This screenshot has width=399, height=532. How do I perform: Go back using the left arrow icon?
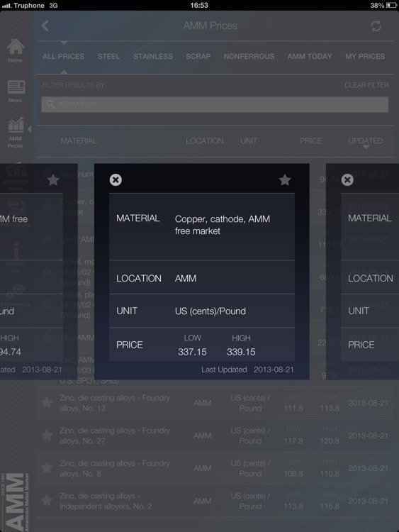pyautogui.click(x=45, y=26)
